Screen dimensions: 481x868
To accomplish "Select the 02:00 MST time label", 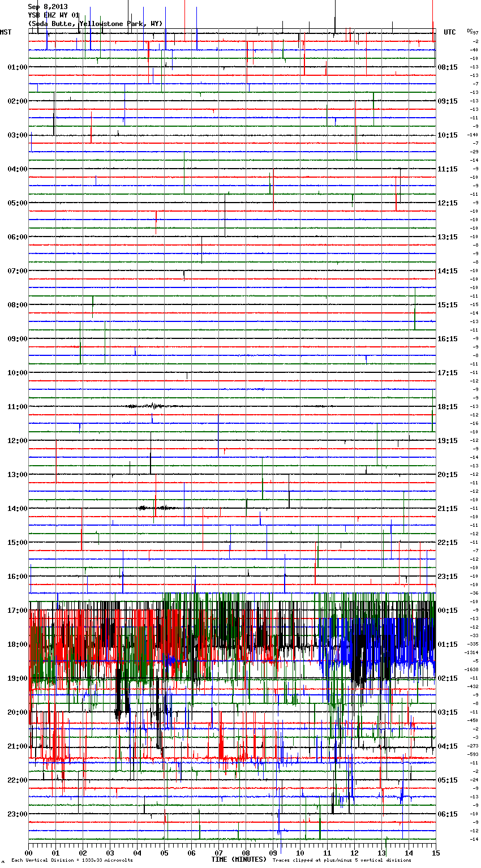I will point(18,101).
